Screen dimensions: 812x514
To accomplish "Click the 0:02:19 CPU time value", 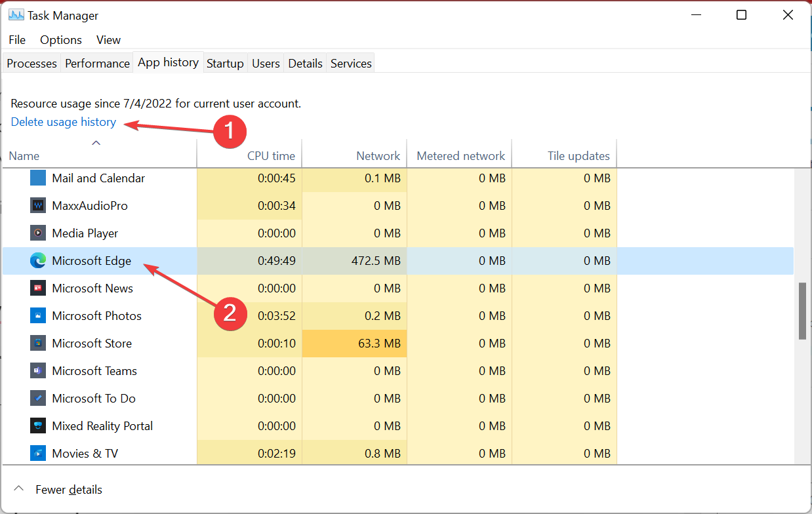I will click(275, 454).
